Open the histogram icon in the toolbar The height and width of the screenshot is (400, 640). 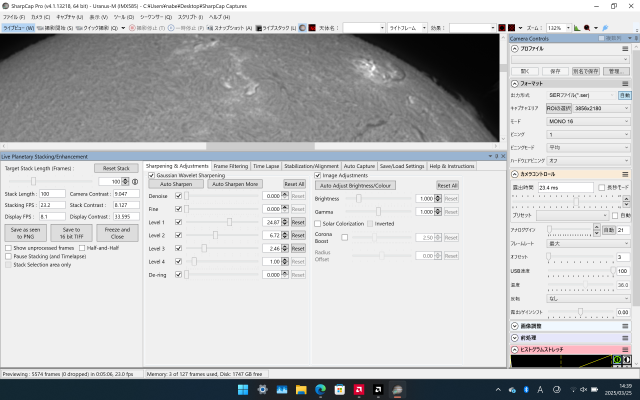pyautogui.click(x=577, y=28)
